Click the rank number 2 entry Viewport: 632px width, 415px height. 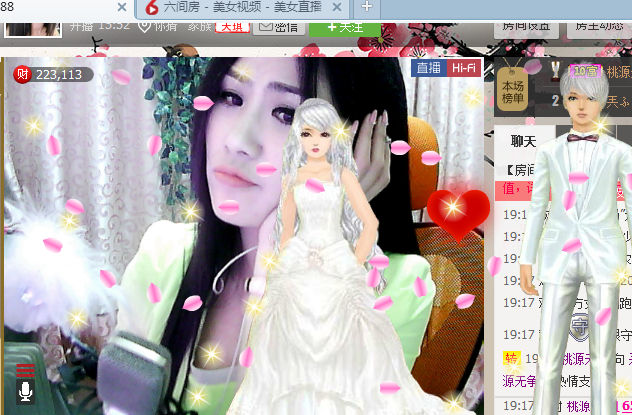(555, 101)
